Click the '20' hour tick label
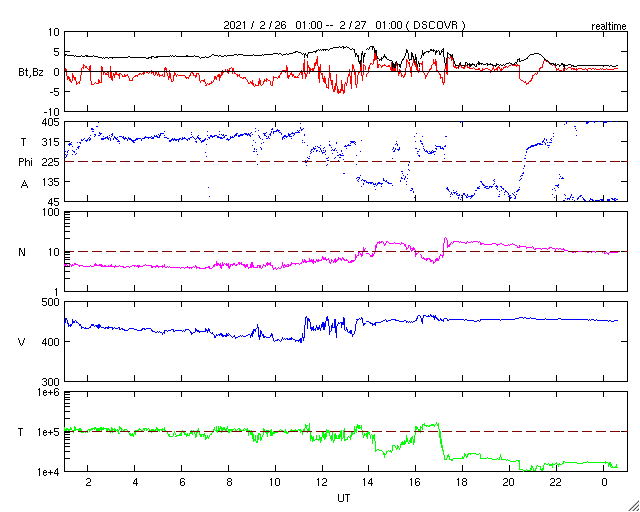The width and height of the screenshot is (640, 512). (x=509, y=481)
